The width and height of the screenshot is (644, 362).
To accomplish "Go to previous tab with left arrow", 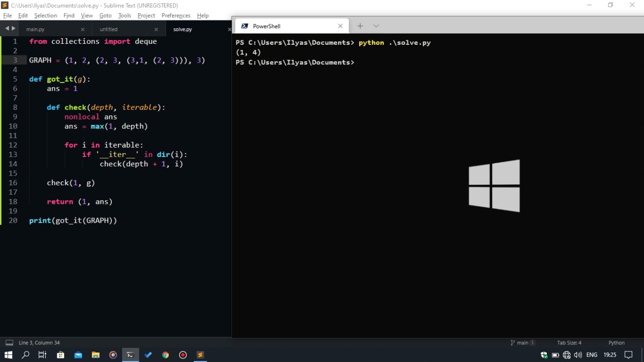I will tap(7, 29).
